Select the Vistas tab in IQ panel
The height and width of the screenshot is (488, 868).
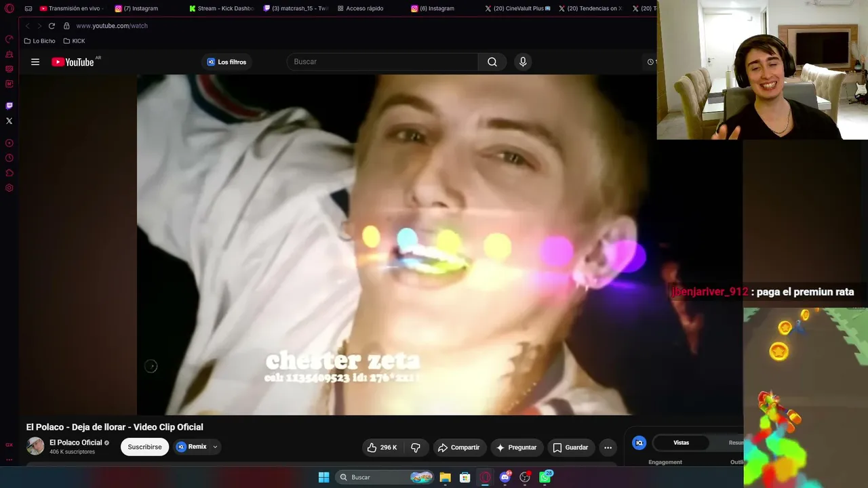(x=681, y=443)
